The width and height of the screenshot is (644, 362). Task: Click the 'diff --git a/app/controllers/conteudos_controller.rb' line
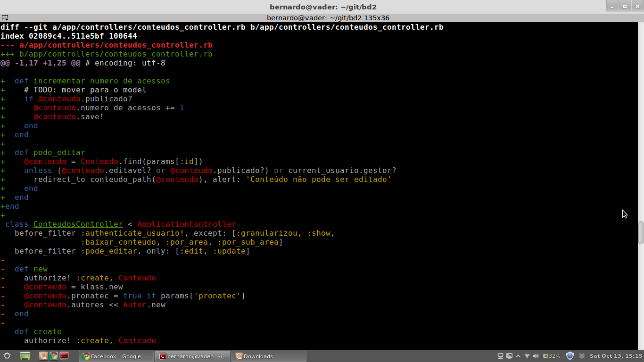[x=222, y=27]
